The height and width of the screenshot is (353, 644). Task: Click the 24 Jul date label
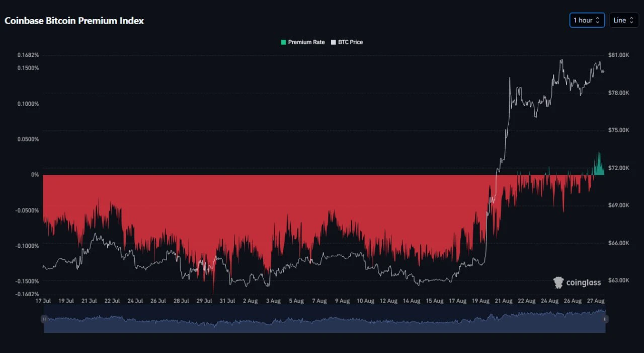pos(135,301)
